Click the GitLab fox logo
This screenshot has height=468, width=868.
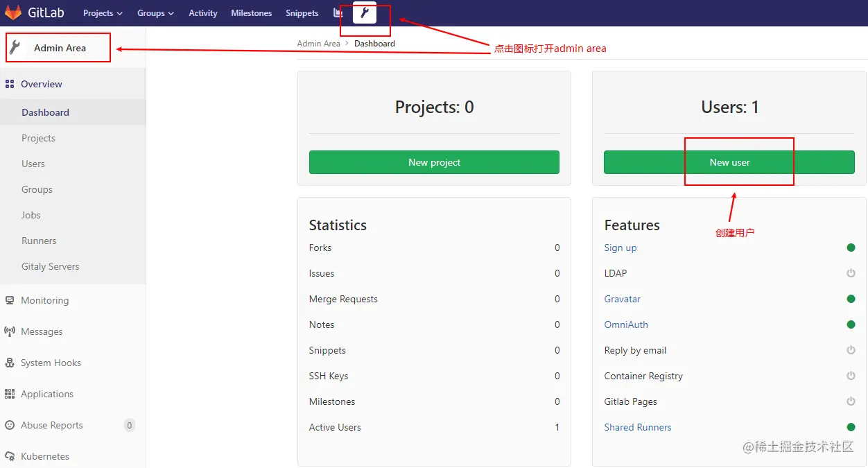13,12
